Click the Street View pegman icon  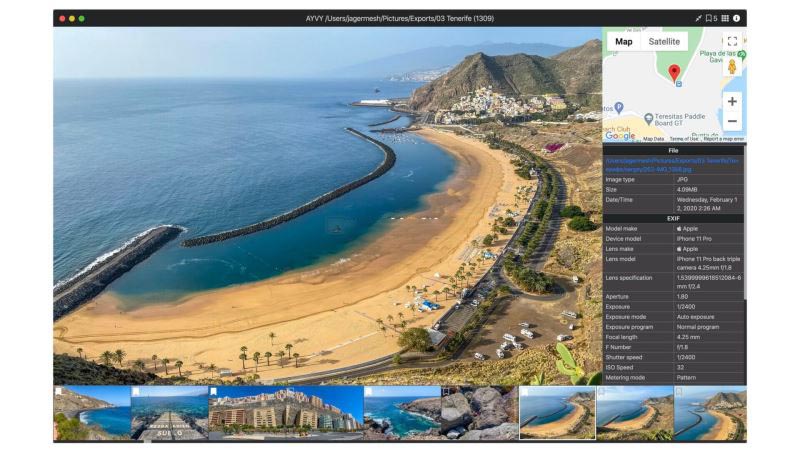pos(732,67)
